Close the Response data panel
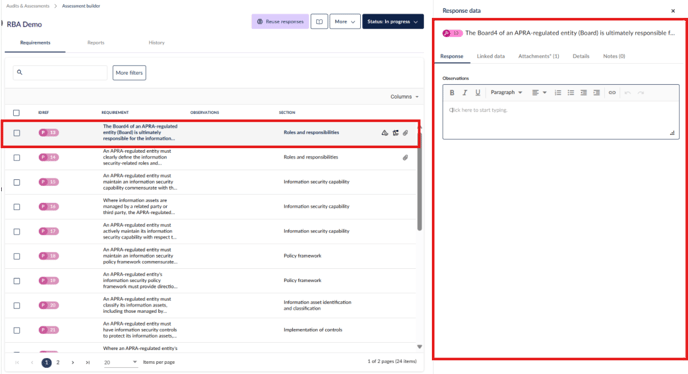The width and height of the screenshot is (688, 374). (673, 11)
